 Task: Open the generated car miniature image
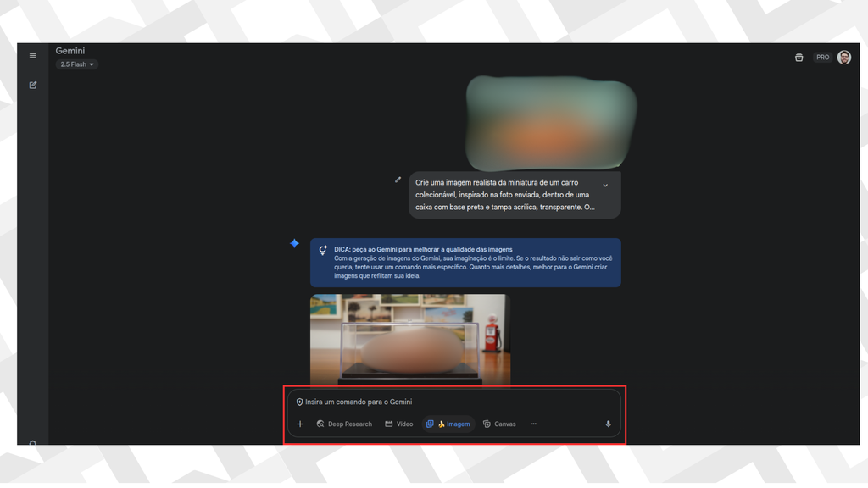point(410,339)
